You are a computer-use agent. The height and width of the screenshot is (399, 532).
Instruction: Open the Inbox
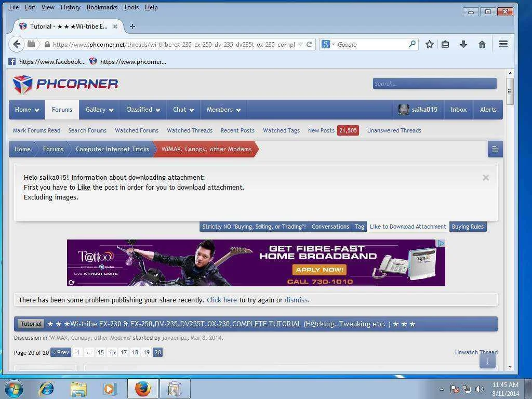pyautogui.click(x=459, y=110)
